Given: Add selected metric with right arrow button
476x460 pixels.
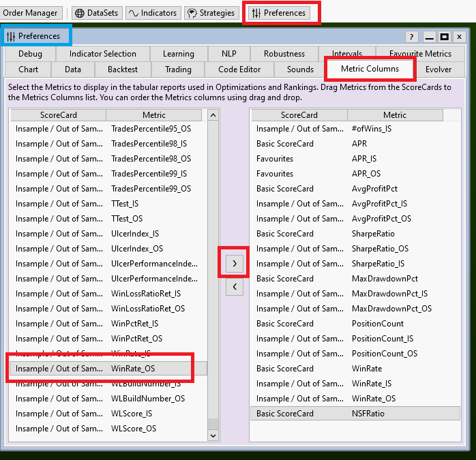Looking at the screenshot, I should pos(234,263).
